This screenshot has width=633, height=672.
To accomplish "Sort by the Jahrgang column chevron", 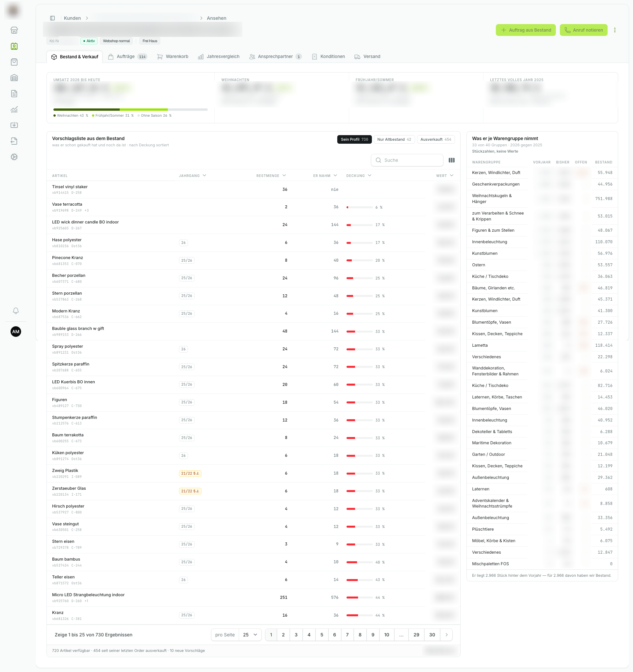I will click(x=205, y=175).
